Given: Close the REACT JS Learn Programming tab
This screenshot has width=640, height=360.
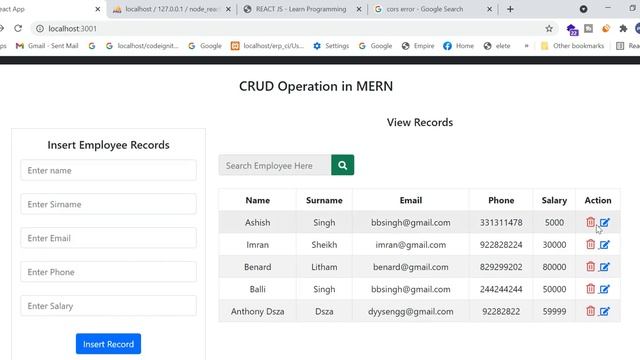Looking at the screenshot, I should 359,9.
